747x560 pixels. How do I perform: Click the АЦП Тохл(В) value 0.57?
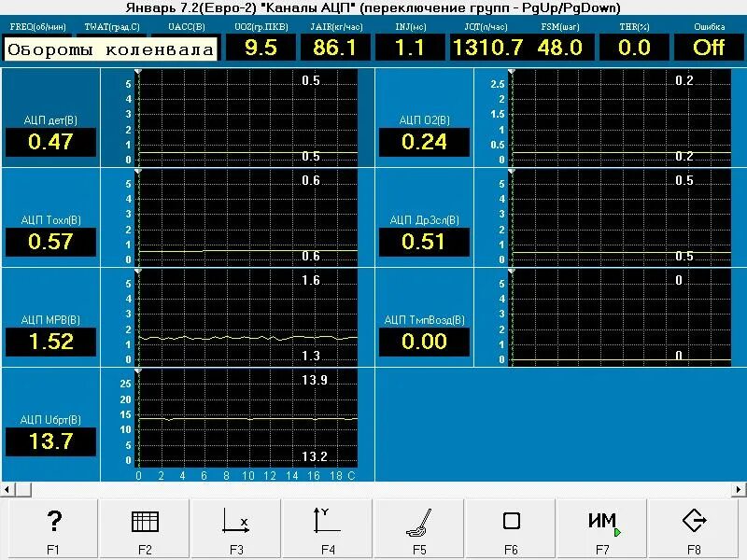(50, 242)
